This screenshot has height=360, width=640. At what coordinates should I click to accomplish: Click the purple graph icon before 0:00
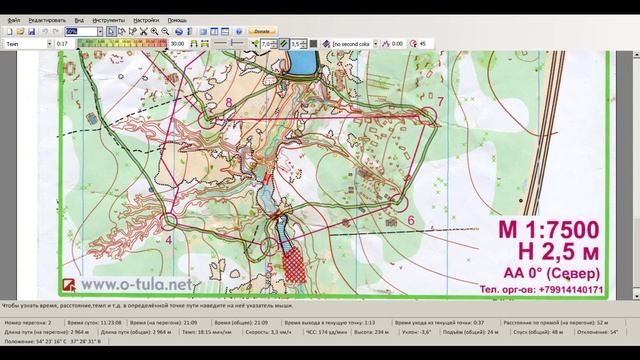tap(386, 44)
